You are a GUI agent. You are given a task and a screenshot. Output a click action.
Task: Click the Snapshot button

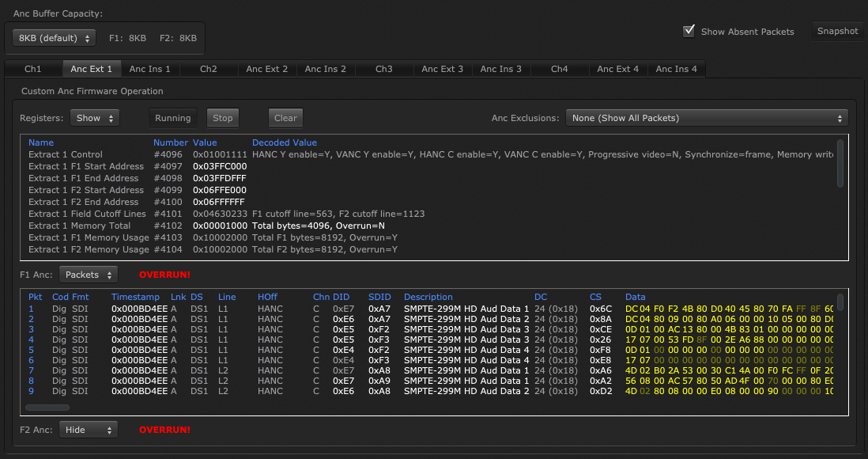[837, 32]
